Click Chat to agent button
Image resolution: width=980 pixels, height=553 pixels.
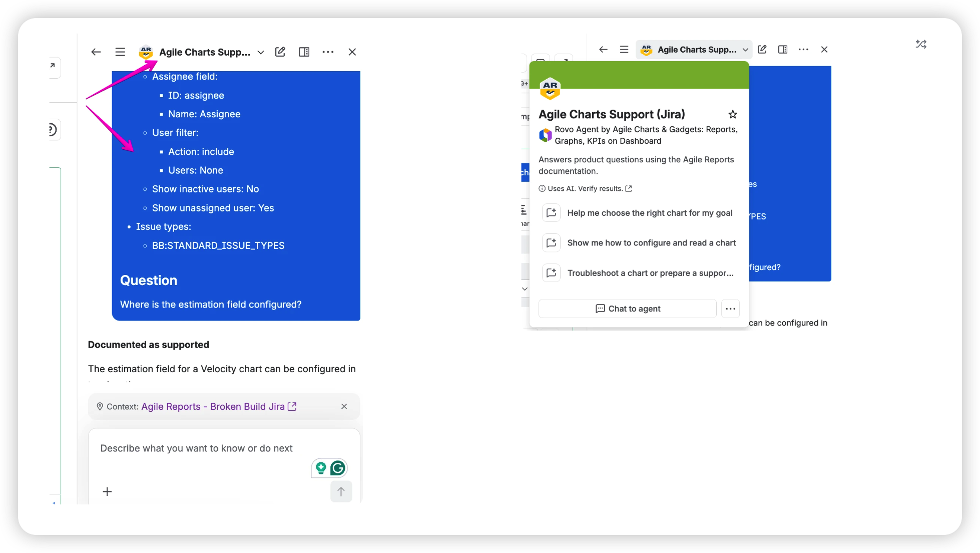pyautogui.click(x=628, y=309)
